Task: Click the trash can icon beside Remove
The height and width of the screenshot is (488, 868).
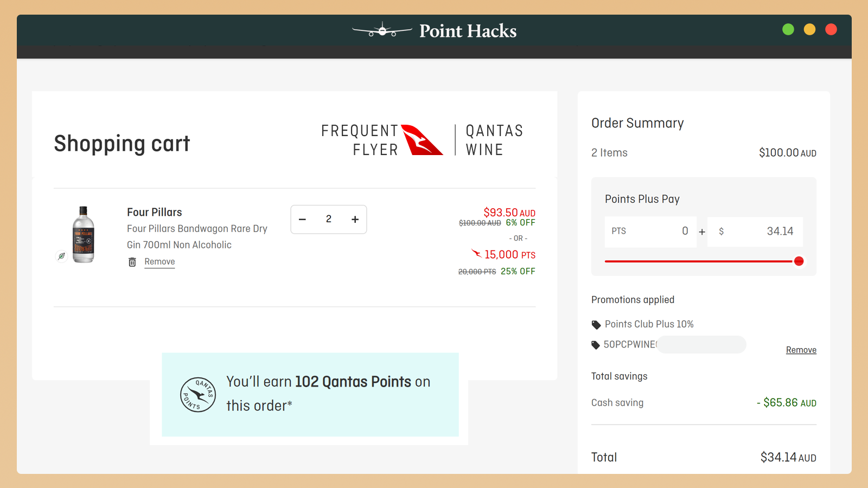Action: tap(132, 262)
